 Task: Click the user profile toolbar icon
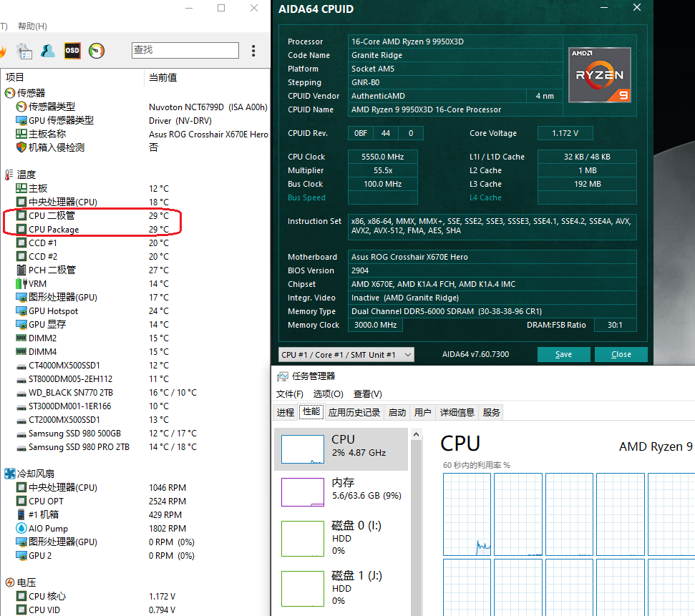(x=48, y=51)
